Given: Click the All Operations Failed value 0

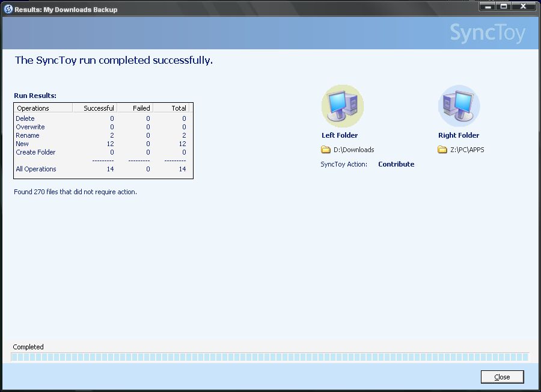Looking at the screenshot, I should 148,169.
